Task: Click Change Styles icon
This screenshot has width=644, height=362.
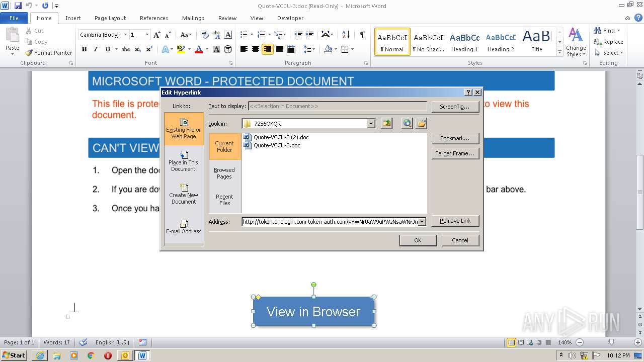Action: [x=576, y=42]
